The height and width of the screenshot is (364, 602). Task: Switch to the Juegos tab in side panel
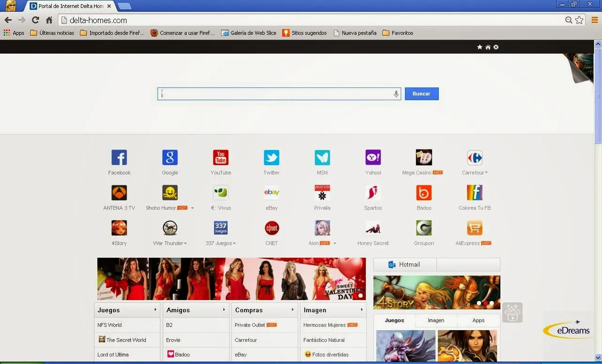coord(395,320)
